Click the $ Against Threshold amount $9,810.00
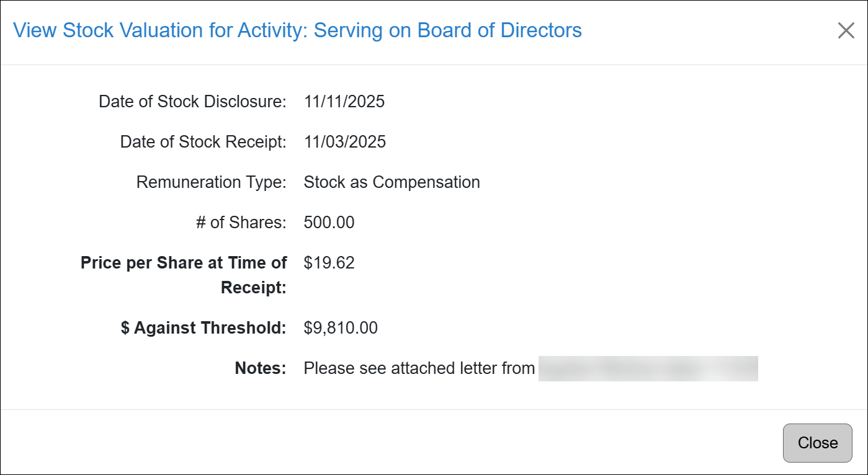The image size is (868, 475). [x=339, y=327]
